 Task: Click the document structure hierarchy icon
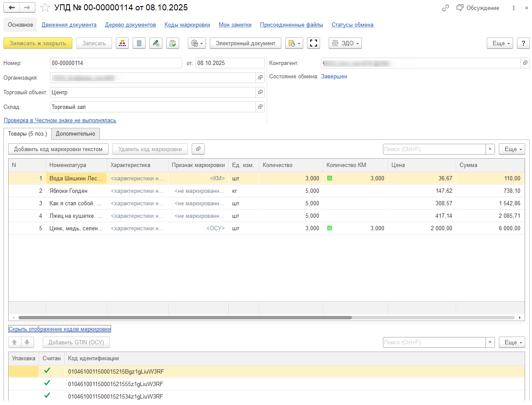click(x=123, y=43)
